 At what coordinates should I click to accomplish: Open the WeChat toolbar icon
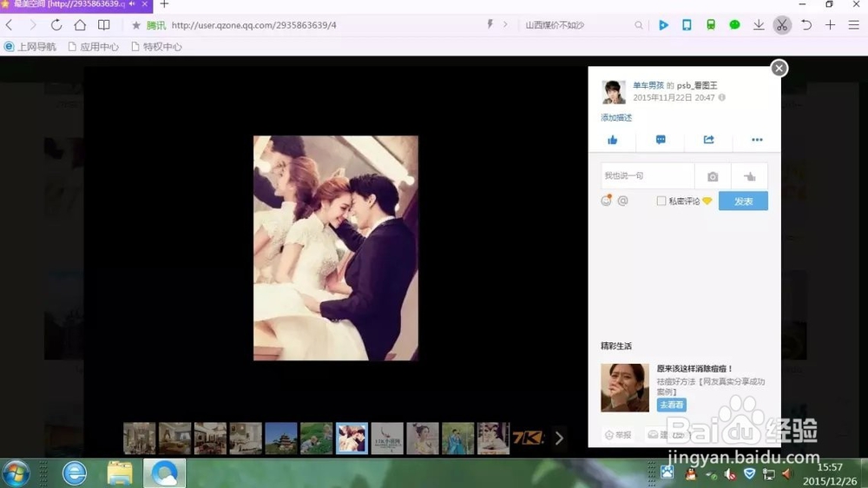pyautogui.click(x=734, y=25)
